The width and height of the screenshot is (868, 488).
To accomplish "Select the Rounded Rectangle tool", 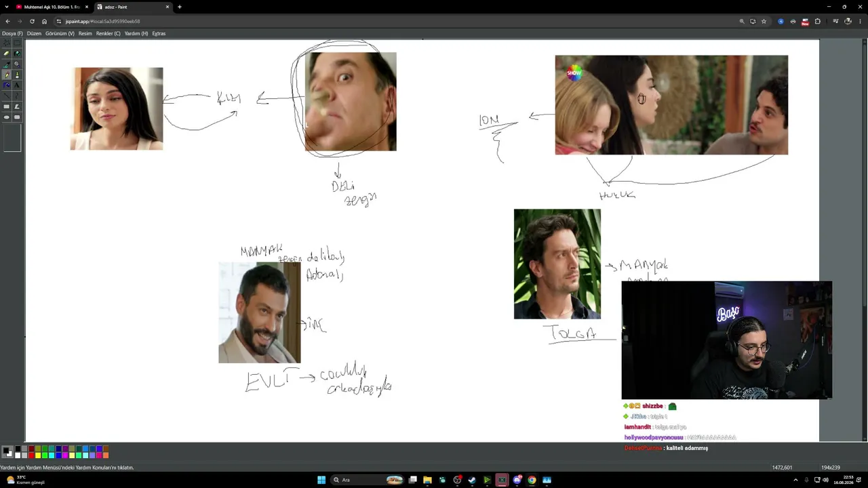I will (x=18, y=117).
